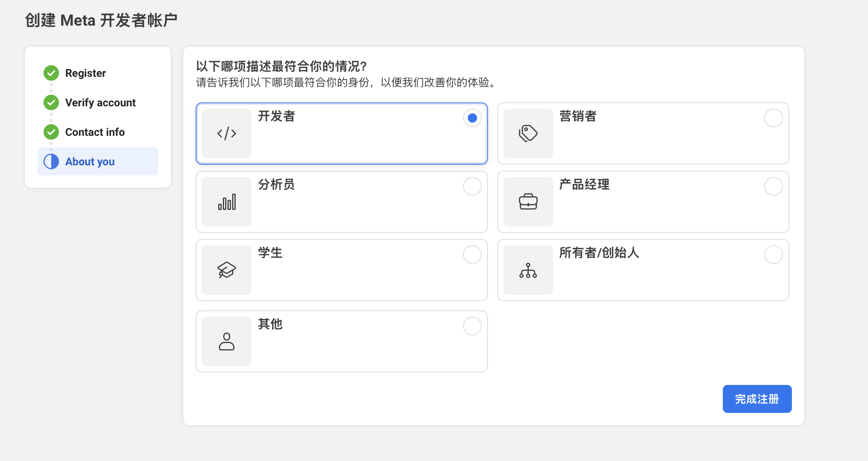Click the half-filled circle icon beside About you
This screenshot has width=868, height=461.
click(51, 161)
